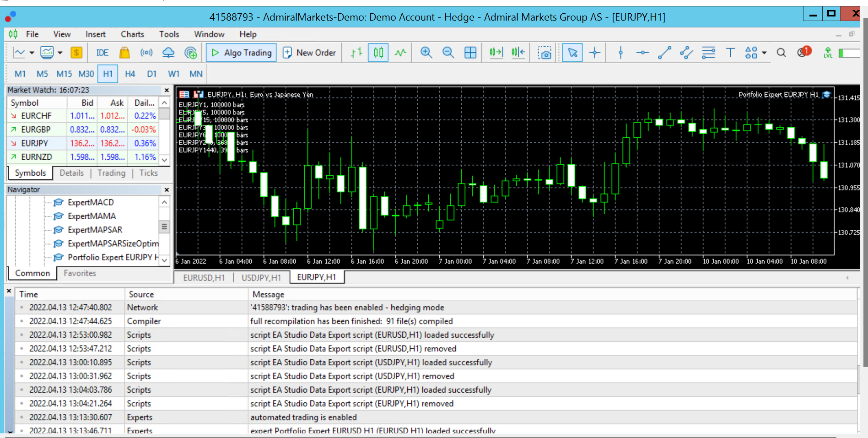Toggle Algo Trading on or off
The width and height of the screenshot is (868, 438).
click(241, 53)
